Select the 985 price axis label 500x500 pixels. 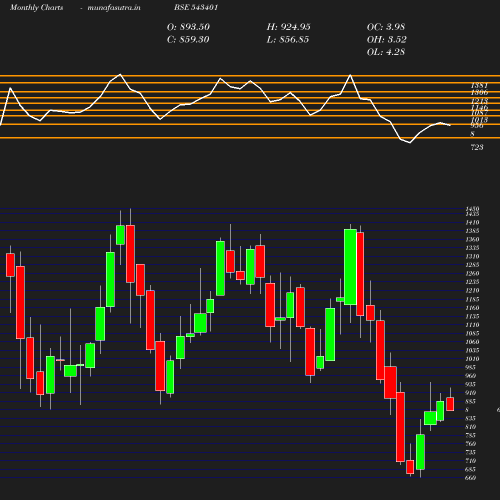click(x=471, y=367)
